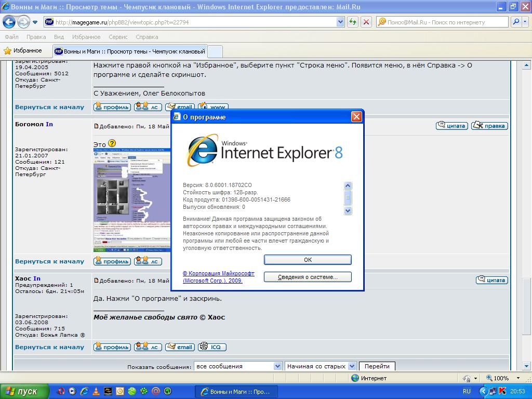Launch VLC cone icon in quick launch
The image size is (532, 399).
tap(96, 391)
